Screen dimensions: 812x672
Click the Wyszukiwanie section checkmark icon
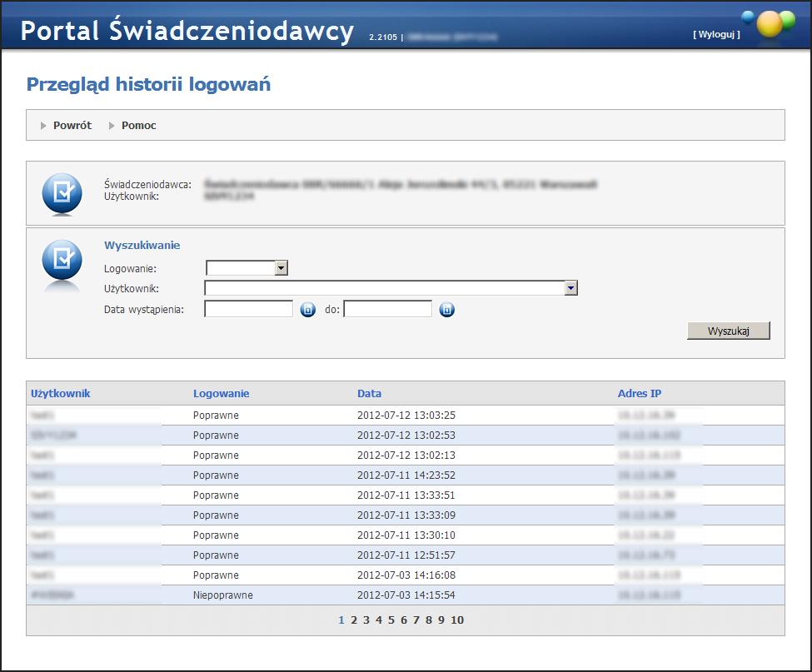[x=62, y=260]
